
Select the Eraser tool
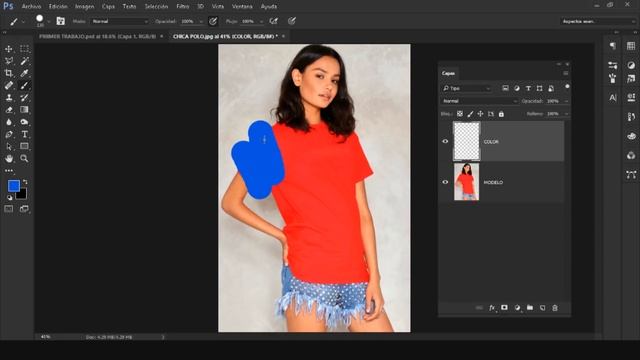(x=9, y=110)
